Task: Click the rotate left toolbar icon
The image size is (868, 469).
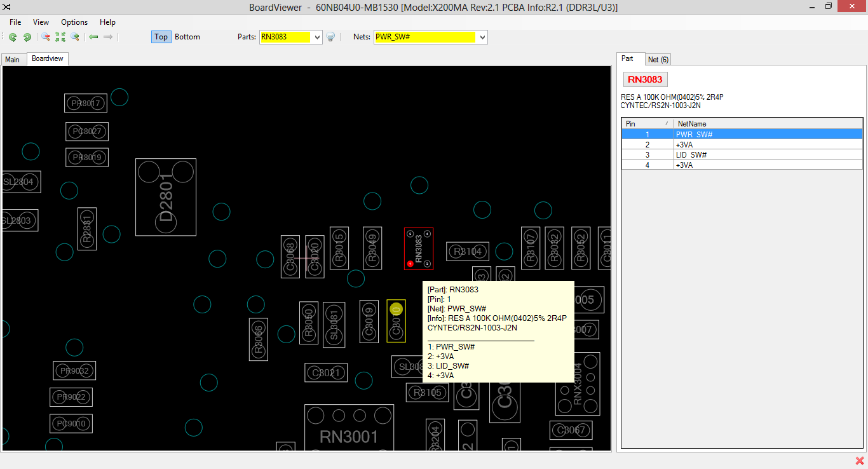Action: tap(13, 37)
